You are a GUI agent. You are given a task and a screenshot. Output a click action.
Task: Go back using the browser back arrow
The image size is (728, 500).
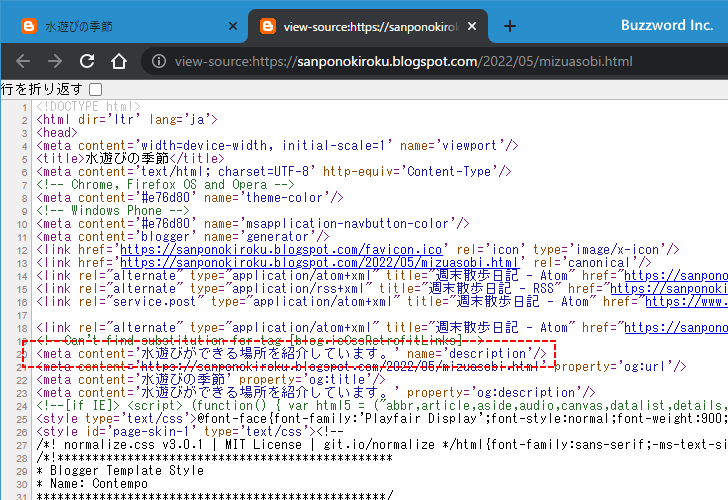23,61
